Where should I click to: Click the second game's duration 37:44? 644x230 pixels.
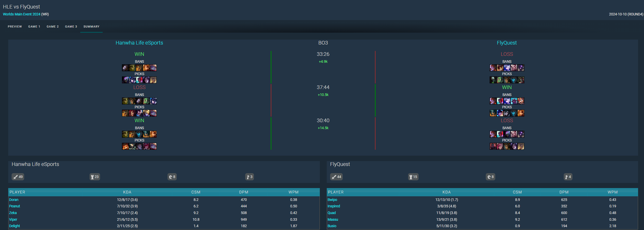point(323,87)
